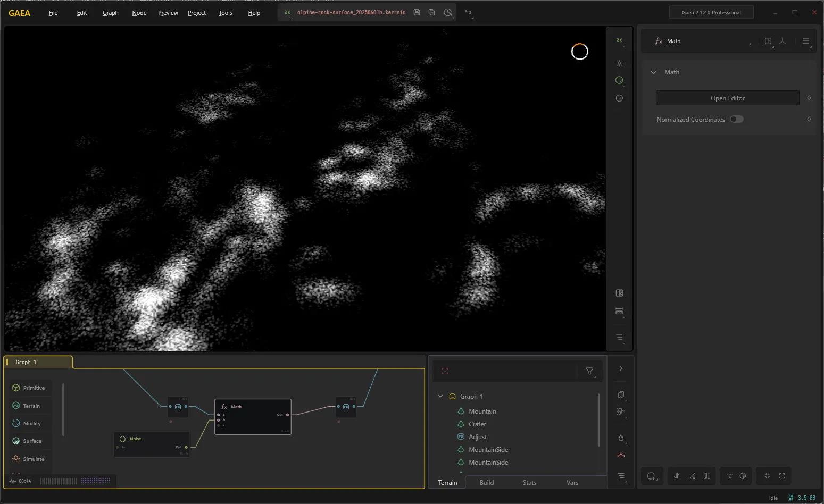824x504 pixels.
Task: Click the red terrain-arrows icon in the side toolbar
Action: point(621,455)
